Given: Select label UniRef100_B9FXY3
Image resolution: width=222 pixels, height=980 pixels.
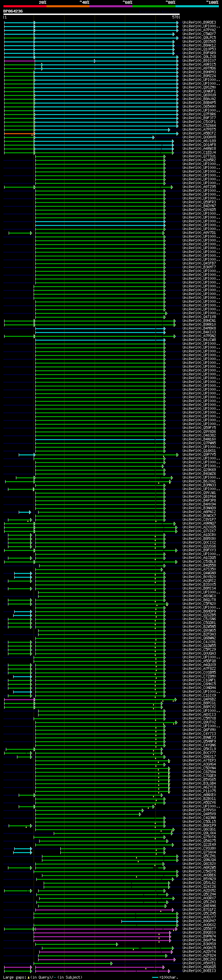Looking at the screenshot, I should point(199,550).
